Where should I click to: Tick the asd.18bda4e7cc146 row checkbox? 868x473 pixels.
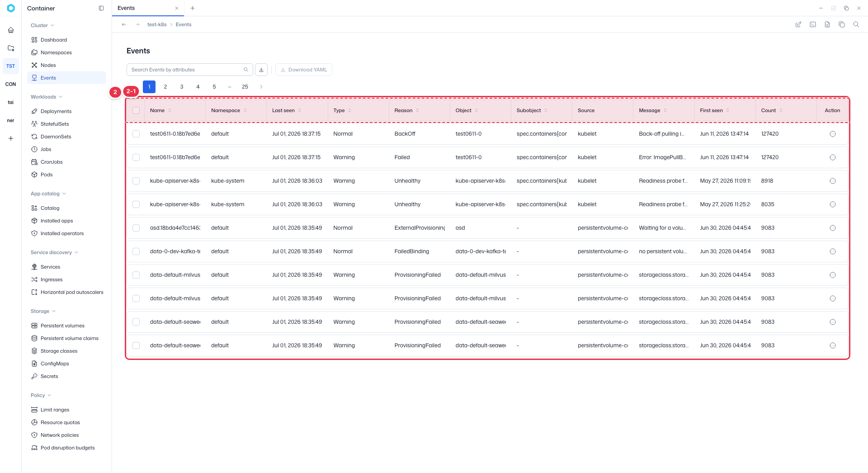pyautogui.click(x=136, y=228)
